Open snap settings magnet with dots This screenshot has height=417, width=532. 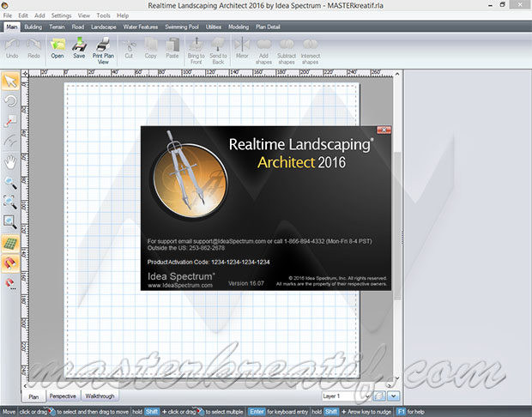click(10, 284)
